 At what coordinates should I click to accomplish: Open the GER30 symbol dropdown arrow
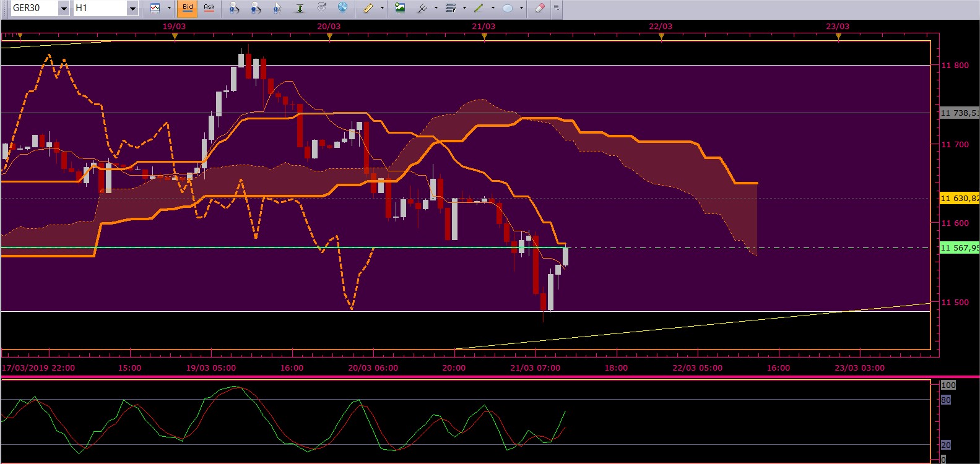click(x=64, y=8)
